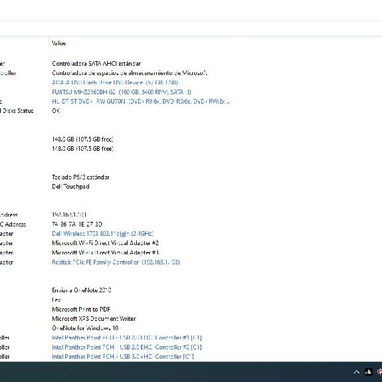The height and width of the screenshot is (382, 382).
Task: Select the MAC Address label
Action: click(x=13, y=224)
